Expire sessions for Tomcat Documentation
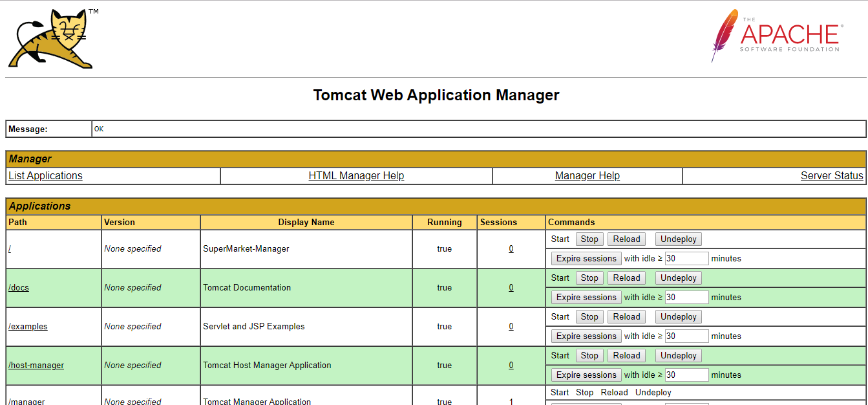Image resolution: width=868 pixels, height=405 pixels. coord(586,298)
